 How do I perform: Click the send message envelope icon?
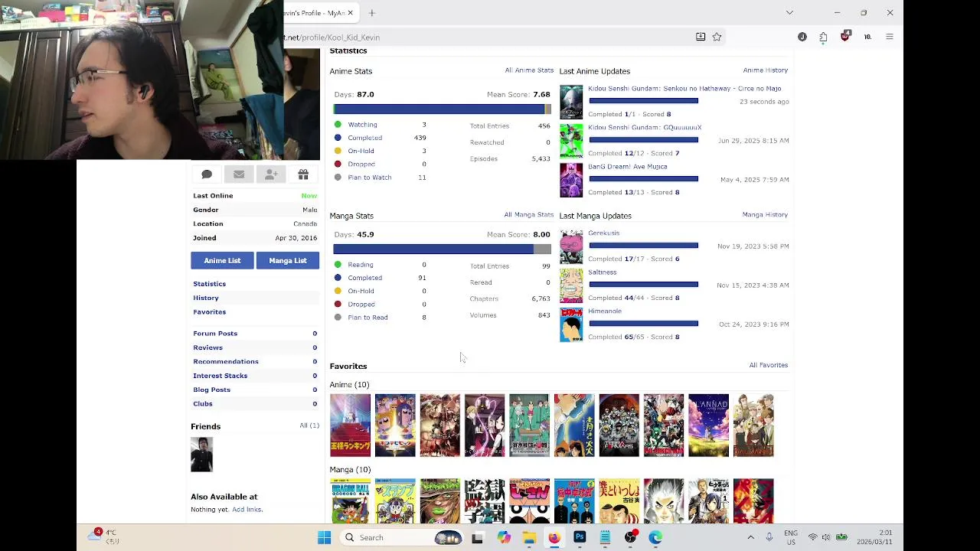(239, 174)
